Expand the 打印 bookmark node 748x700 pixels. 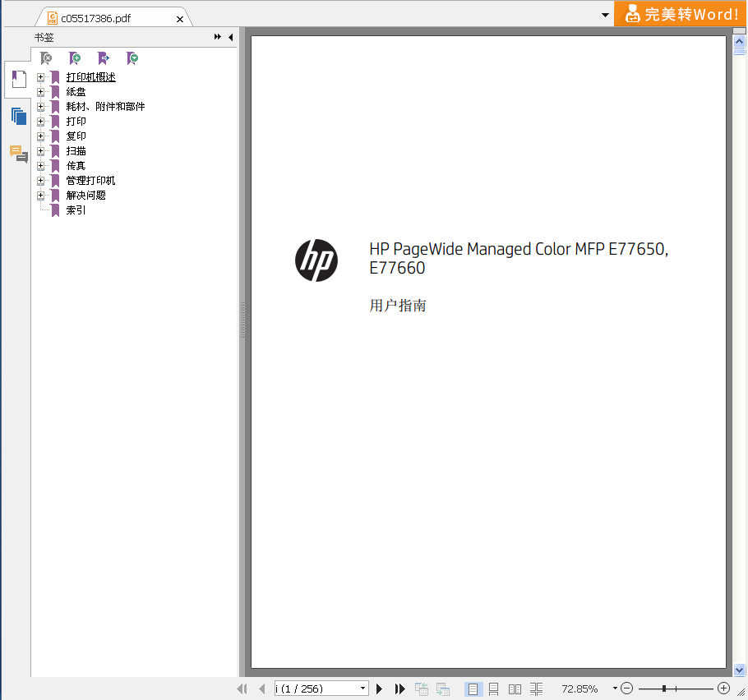pyautogui.click(x=40, y=121)
